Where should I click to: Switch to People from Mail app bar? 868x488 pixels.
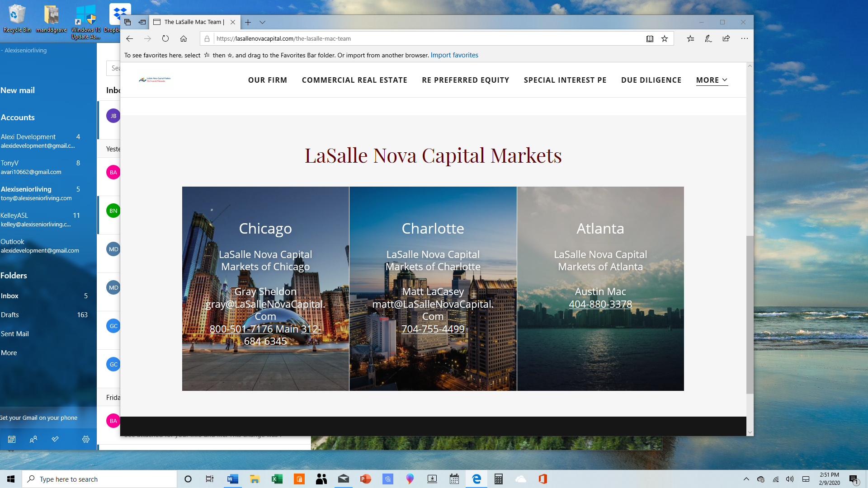tap(33, 439)
